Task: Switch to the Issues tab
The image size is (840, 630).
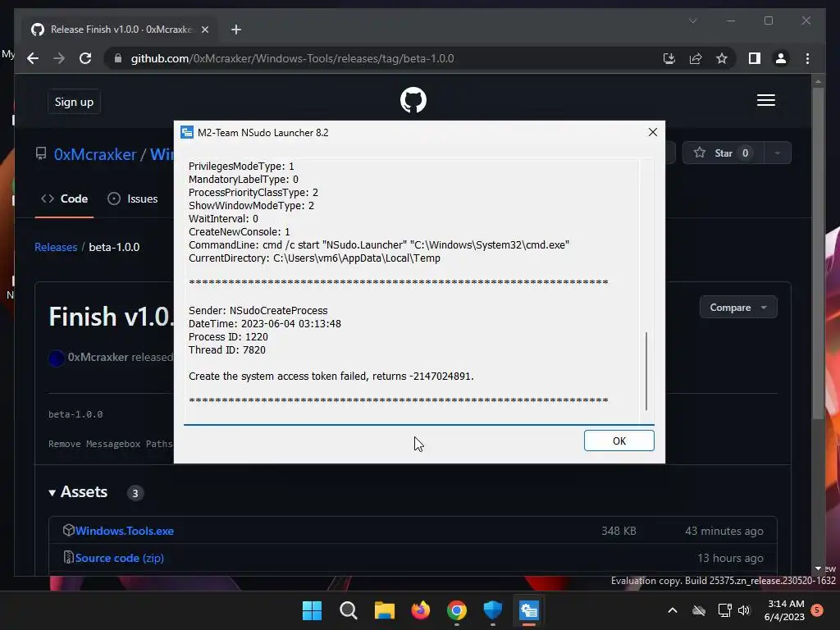Action: tap(132, 199)
